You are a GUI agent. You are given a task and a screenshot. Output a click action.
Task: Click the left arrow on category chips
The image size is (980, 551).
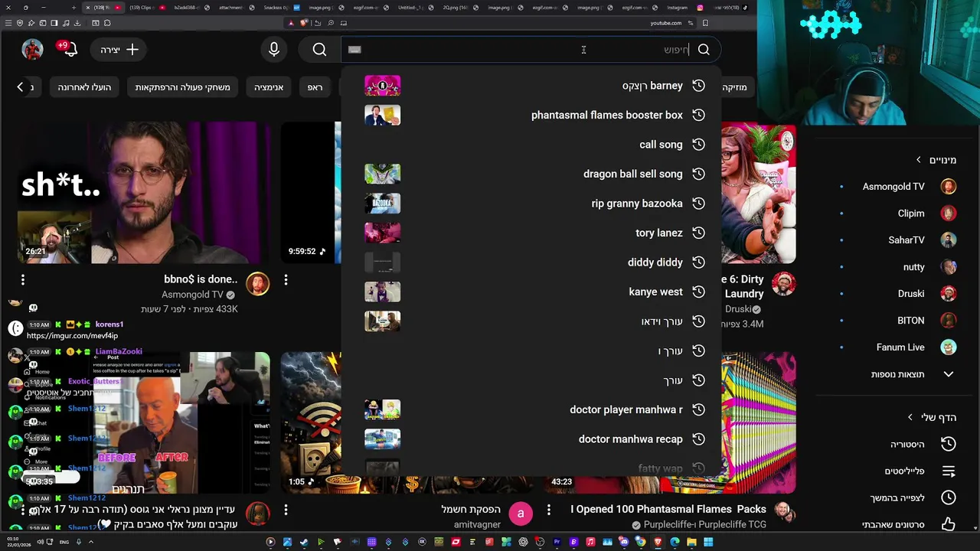[x=21, y=87]
